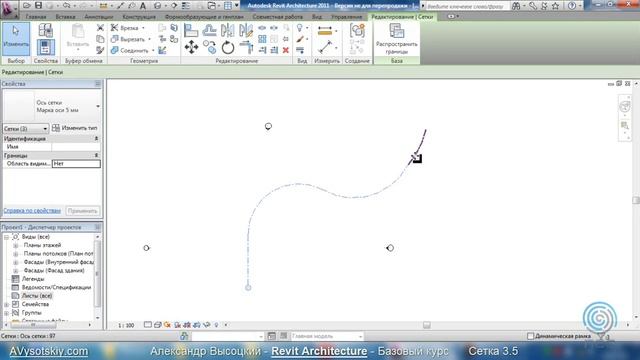Viewport: 640px width, 360px height.
Task: Click the project browser vertical scrollbar
Action: [97, 273]
